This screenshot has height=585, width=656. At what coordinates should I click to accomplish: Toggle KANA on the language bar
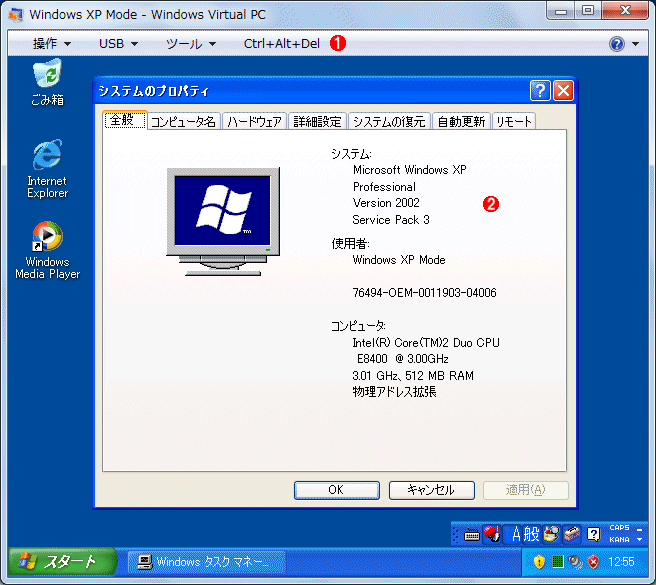pyautogui.click(x=619, y=540)
